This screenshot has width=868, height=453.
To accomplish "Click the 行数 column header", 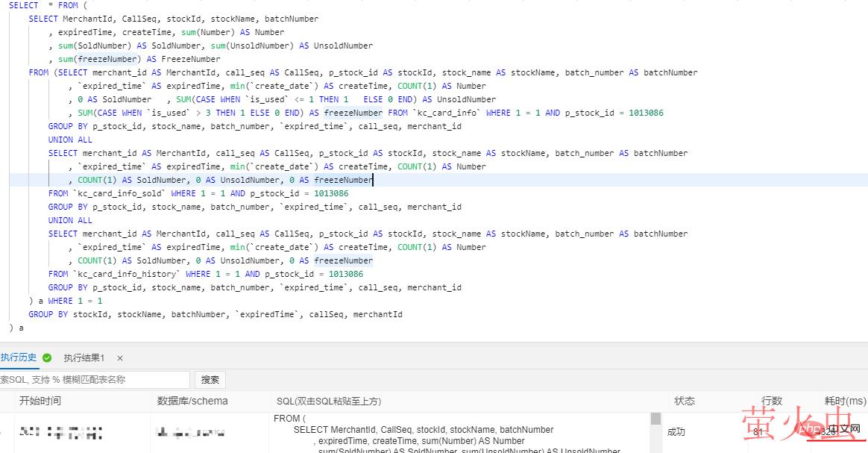I will tap(771, 402).
